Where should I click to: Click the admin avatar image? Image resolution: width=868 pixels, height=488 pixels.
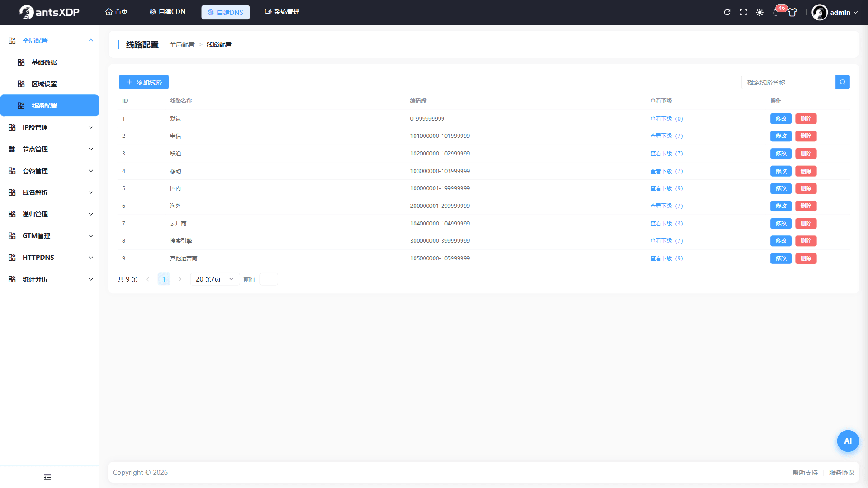tap(819, 12)
